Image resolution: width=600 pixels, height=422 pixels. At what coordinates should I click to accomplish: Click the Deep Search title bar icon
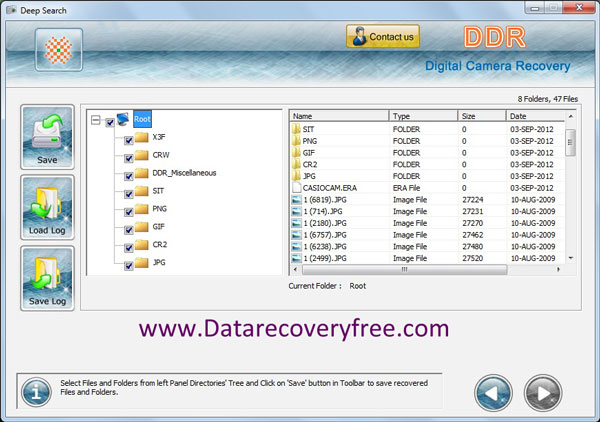coord(11,10)
